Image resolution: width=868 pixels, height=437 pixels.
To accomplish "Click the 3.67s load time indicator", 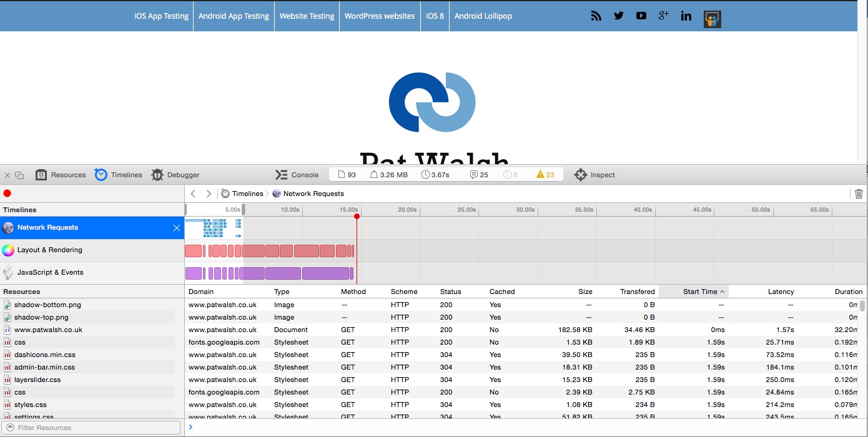I will tap(435, 175).
